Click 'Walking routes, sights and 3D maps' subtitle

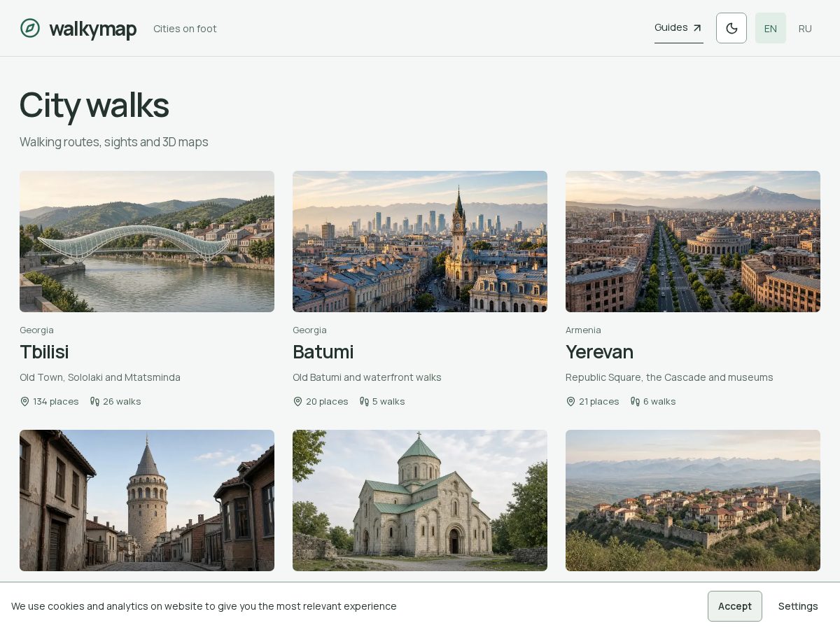click(114, 142)
